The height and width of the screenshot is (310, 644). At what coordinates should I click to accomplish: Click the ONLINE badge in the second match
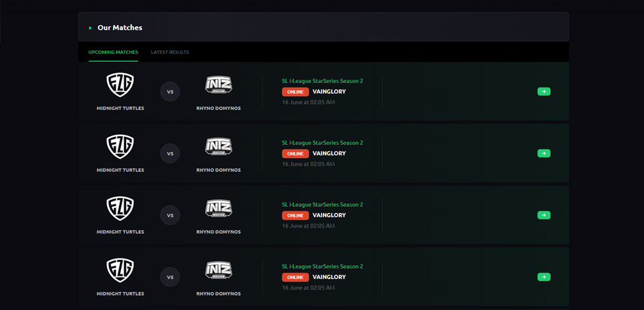(295, 153)
